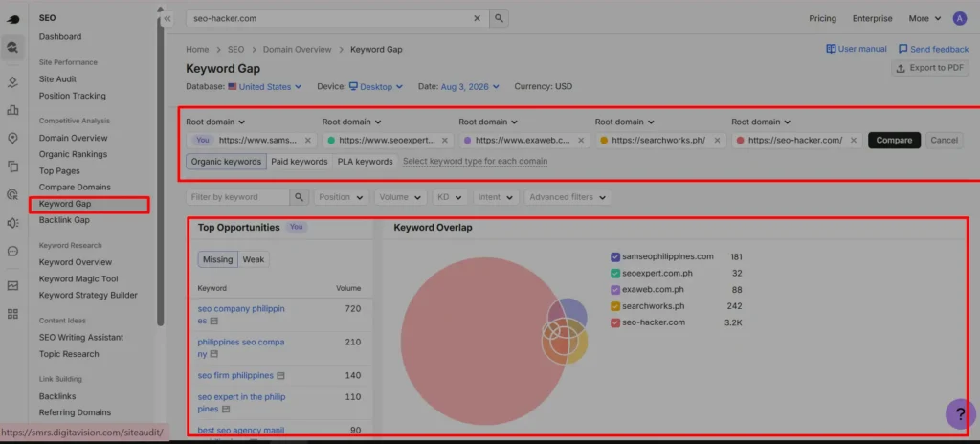The image size is (980, 444).
Task: Open Site Audit in the sidebar
Action: (x=57, y=78)
